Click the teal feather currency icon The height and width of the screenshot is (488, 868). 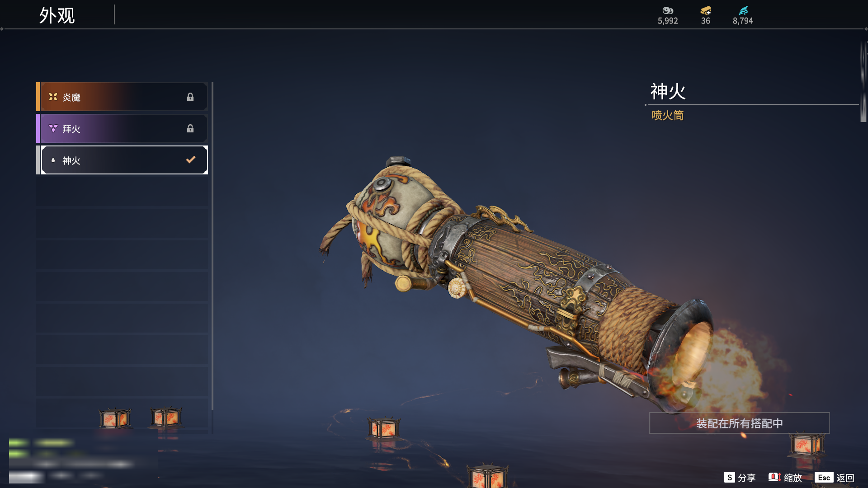pyautogui.click(x=743, y=10)
